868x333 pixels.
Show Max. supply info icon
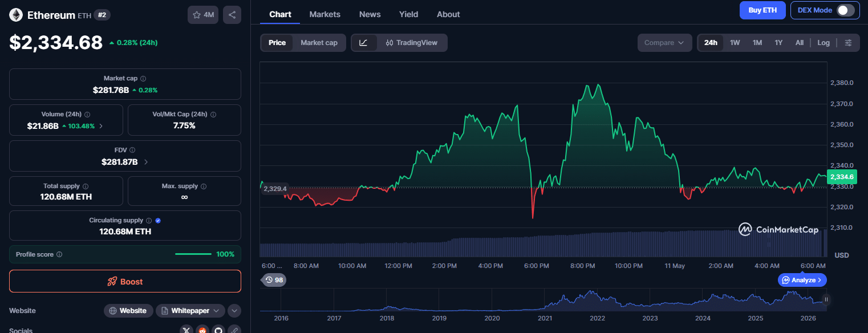click(204, 186)
